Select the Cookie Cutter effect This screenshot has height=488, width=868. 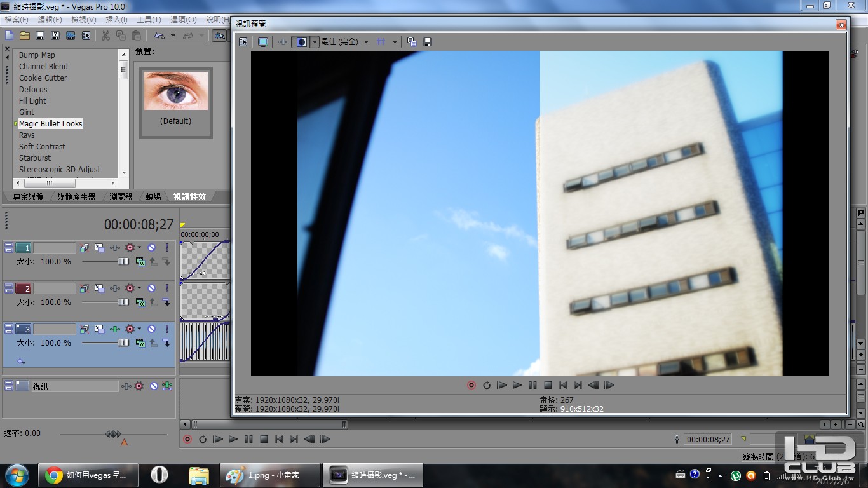point(43,78)
